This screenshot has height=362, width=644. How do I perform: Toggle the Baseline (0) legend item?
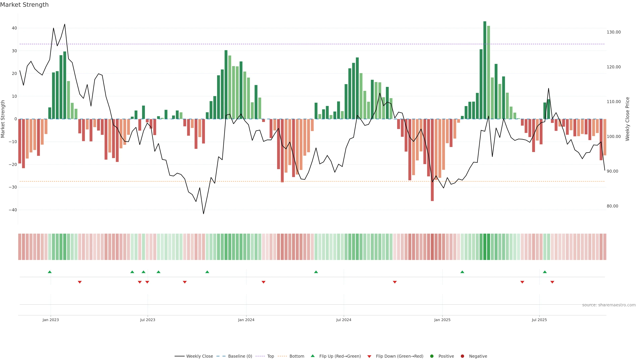pos(240,356)
